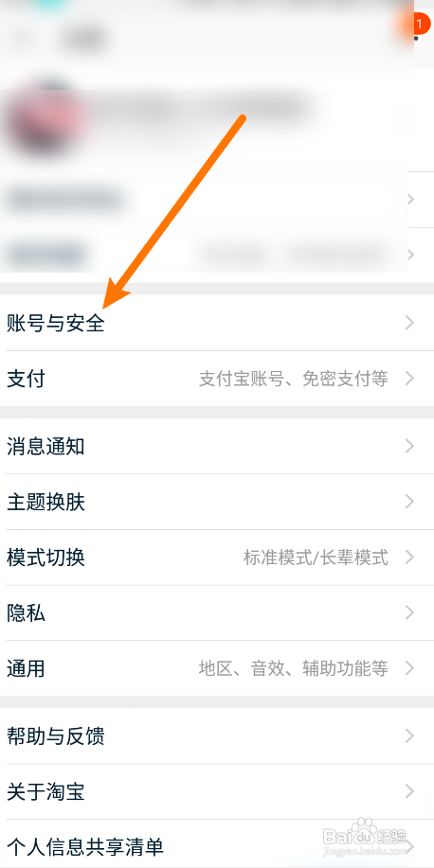Tap chevron next to 帮助与反馈
The image size is (434, 868).
point(409,736)
